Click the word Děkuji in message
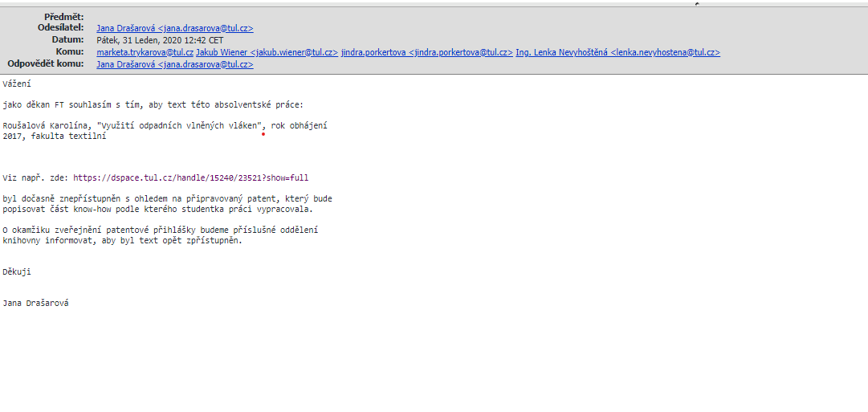The height and width of the screenshot is (412, 868). (x=17, y=272)
